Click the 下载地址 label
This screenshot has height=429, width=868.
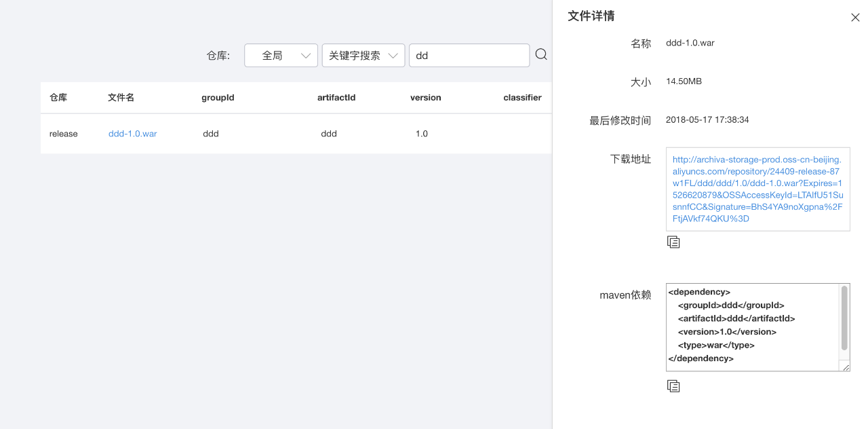pyautogui.click(x=631, y=159)
